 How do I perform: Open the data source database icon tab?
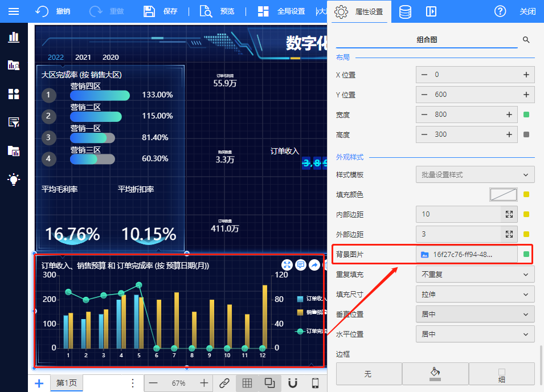405,11
